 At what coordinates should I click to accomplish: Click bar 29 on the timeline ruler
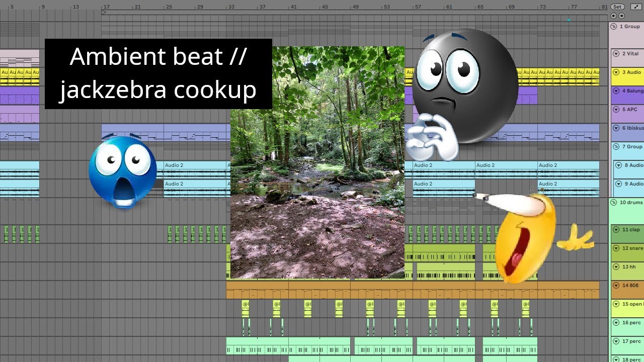click(200, 7)
